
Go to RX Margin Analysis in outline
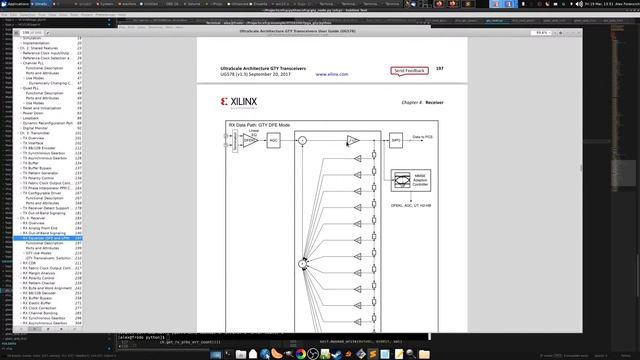[x=39, y=273]
